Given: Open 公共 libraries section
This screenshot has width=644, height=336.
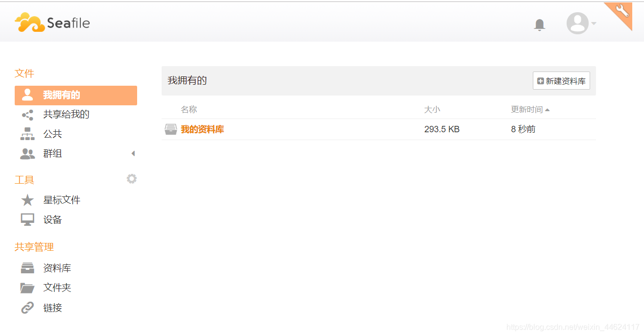Looking at the screenshot, I should coord(52,134).
